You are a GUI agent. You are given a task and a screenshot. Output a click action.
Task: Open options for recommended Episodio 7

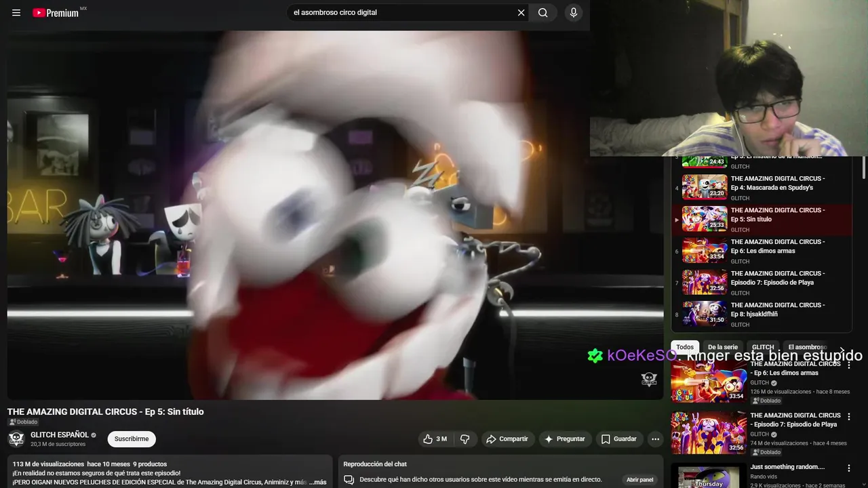point(848,417)
